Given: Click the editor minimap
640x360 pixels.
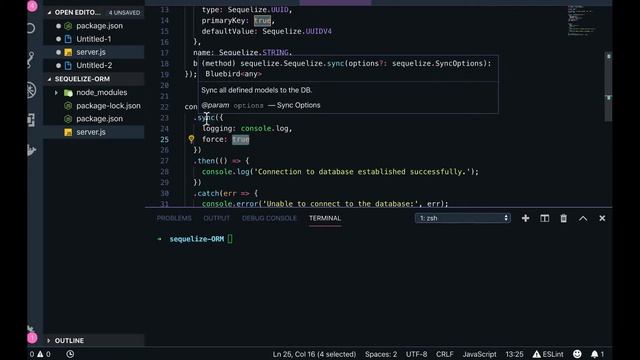Looking at the screenshot, I should point(582,21).
